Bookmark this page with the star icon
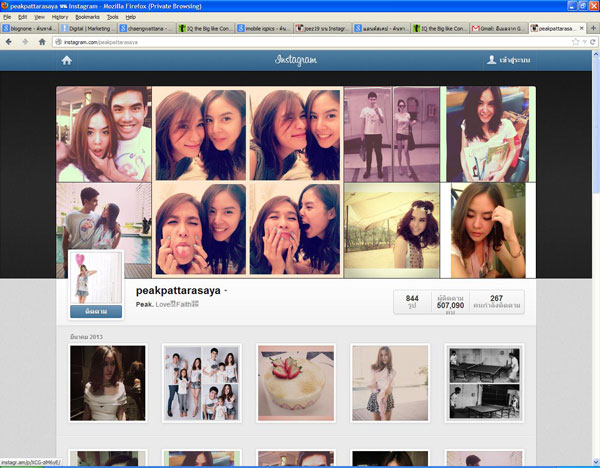Image resolution: width=600 pixels, height=468 pixels. coord(575,42)
